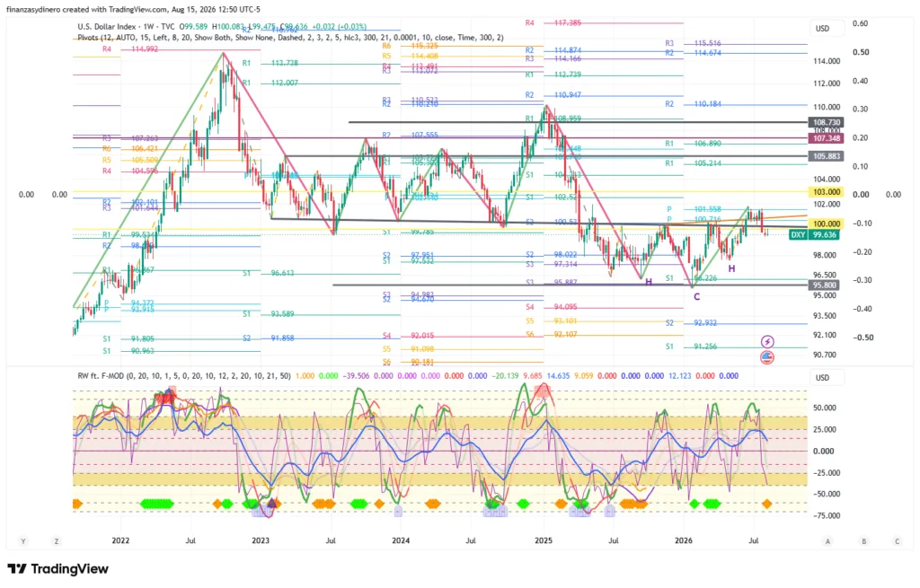Click the P 101.558 pivot label
Image resolution: width=920 pixels, height=588 pixels.
[694, 209]
